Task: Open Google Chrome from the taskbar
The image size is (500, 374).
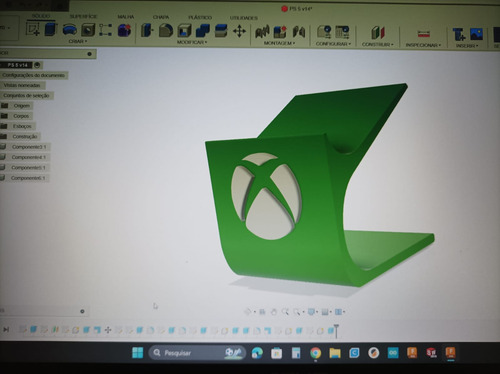Action: (315, 353)
